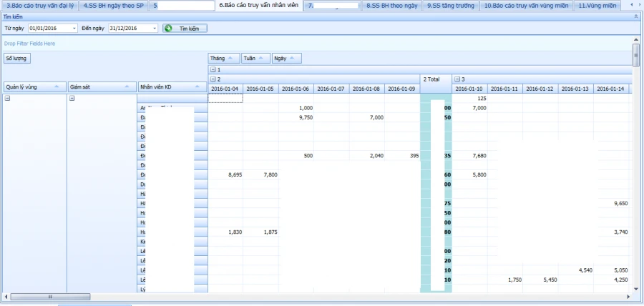This screenshot has width=644, height=306.
Task: Click the cell with value 5,050
Action: tap(611, 270)
